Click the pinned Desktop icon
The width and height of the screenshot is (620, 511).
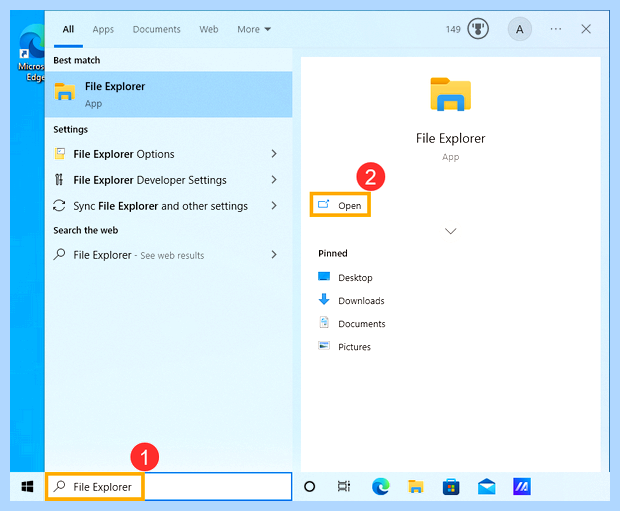[324, 276]
